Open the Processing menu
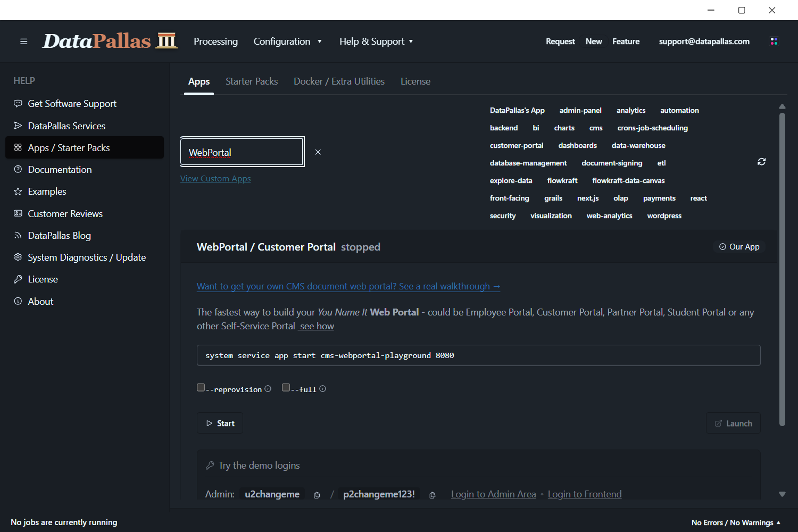798x532 pixels. [215, 41]
